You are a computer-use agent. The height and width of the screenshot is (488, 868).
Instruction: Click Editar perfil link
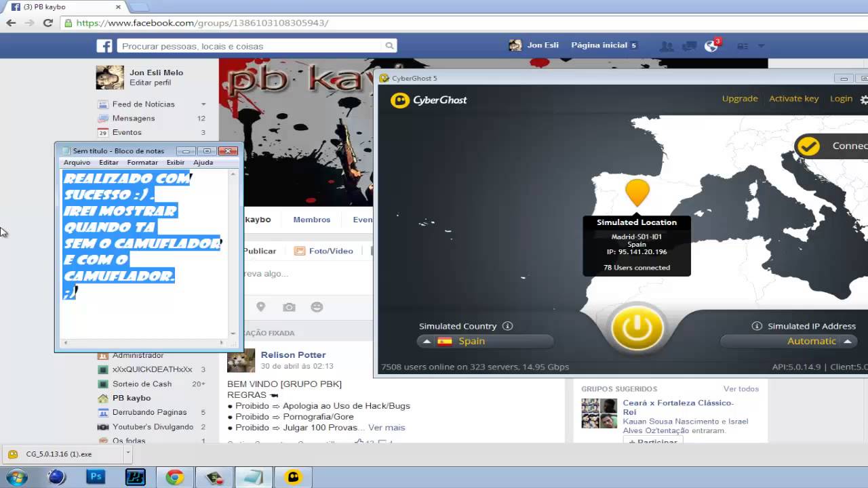tap(150, 83)
